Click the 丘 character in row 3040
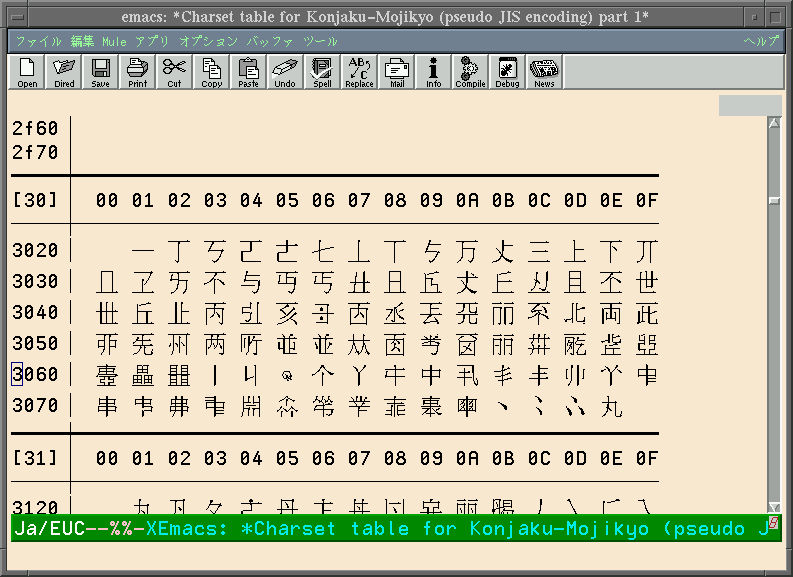Image resolution: width=793 pixels, height=577 pixels. click(143, 314)
